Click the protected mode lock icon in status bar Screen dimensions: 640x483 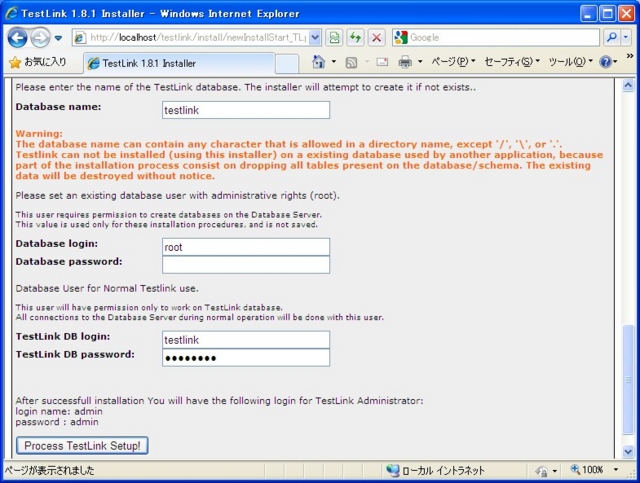coord(542,471)
